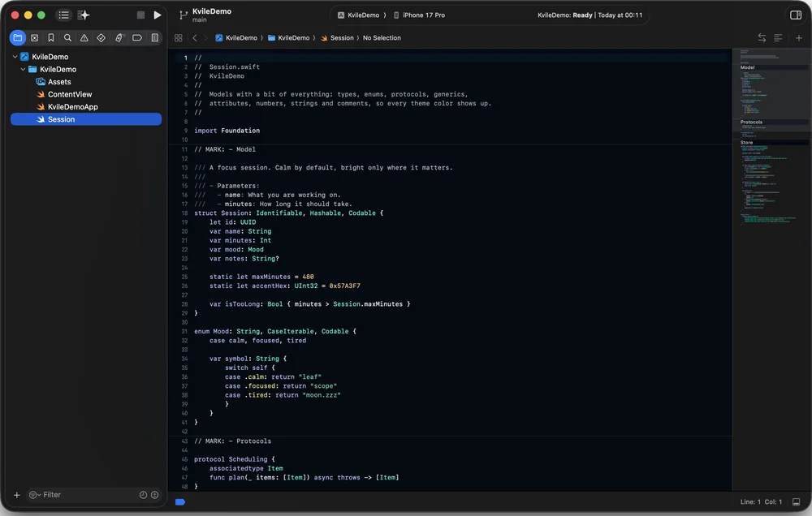
Task: Run the KvileDemo scheme
Action: click(x=157, y=15)
